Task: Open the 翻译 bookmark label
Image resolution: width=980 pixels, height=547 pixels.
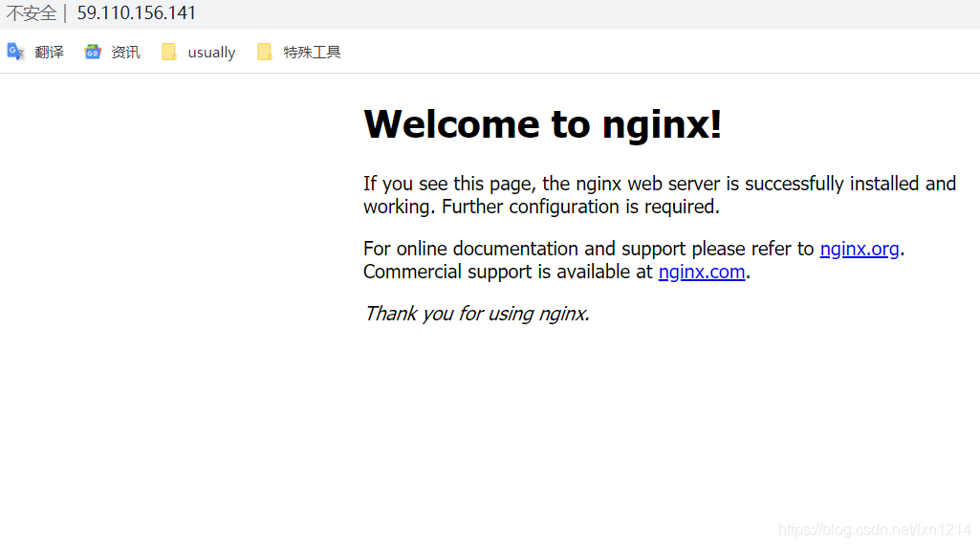Action: [x=50, y=52]
